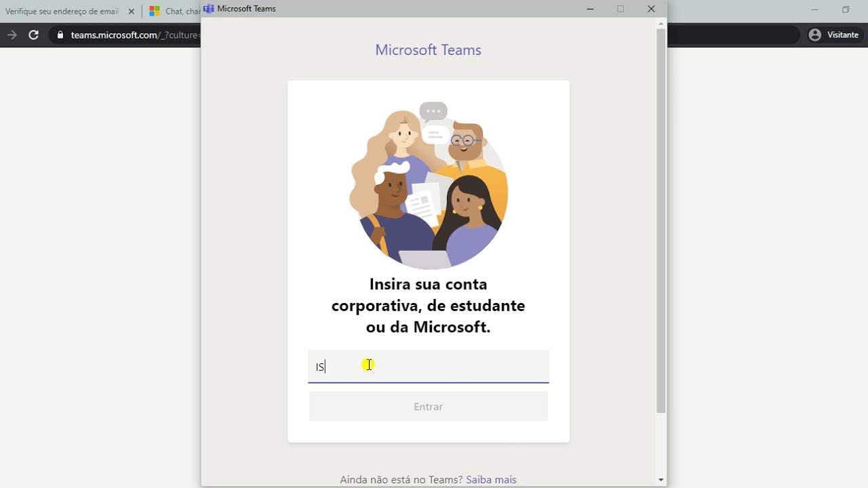The height and width of the screenshot is (488, 868).
Task: Click the Entrar sign-in button
Action: click(428, 407)
